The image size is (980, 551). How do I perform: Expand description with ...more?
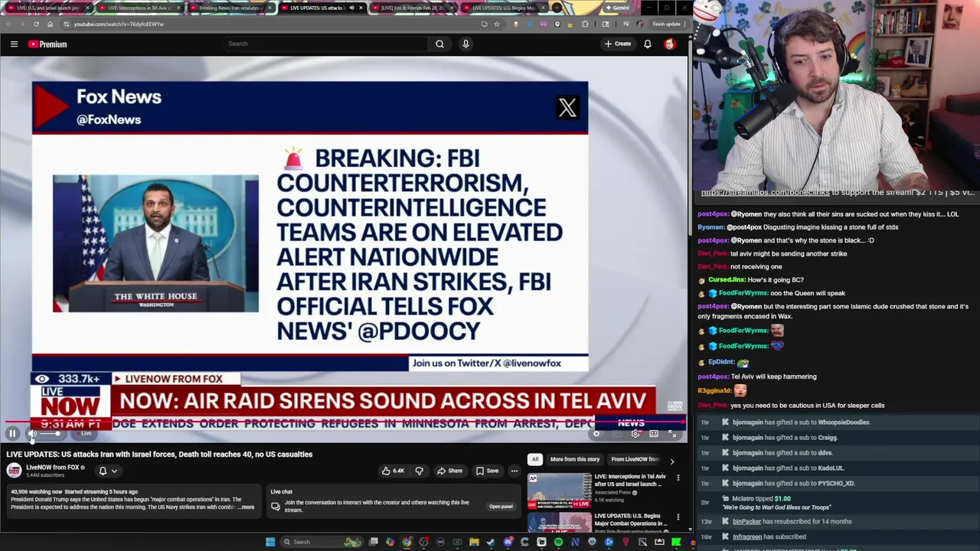click(246, 507)
